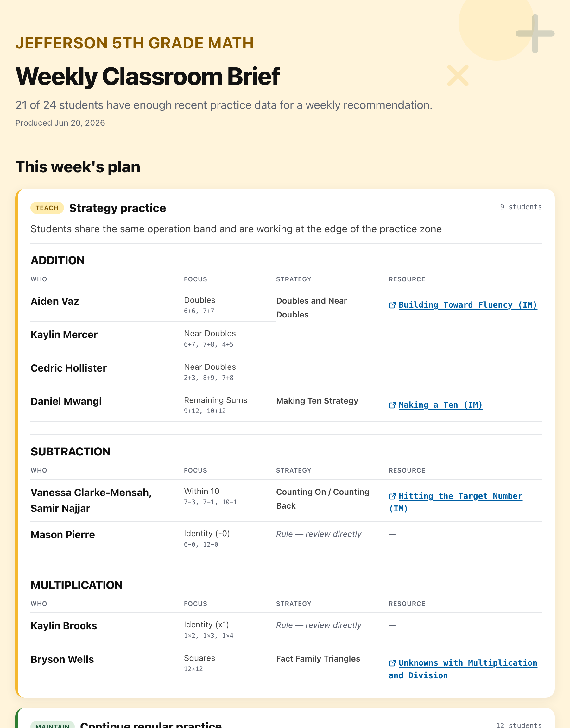
Task: Click Bryson Wells in the Multiplication table
Action: pyautogui.click(x=62, y=660)
